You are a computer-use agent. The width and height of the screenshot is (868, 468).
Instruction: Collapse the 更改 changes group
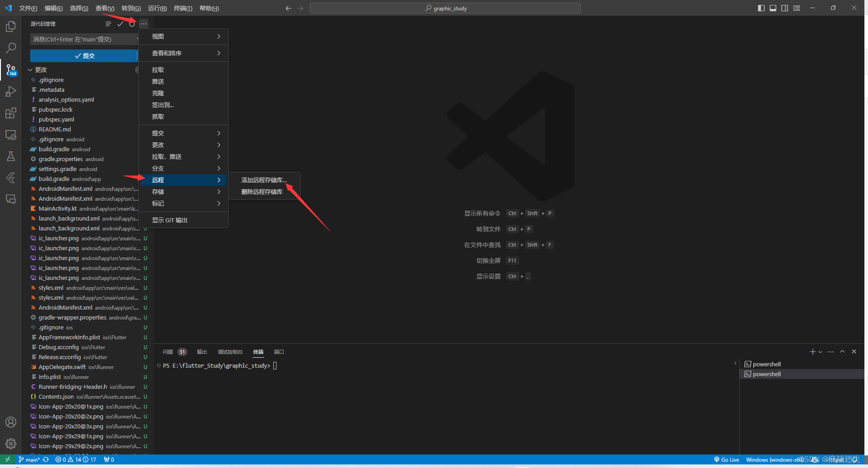(30, 70)
